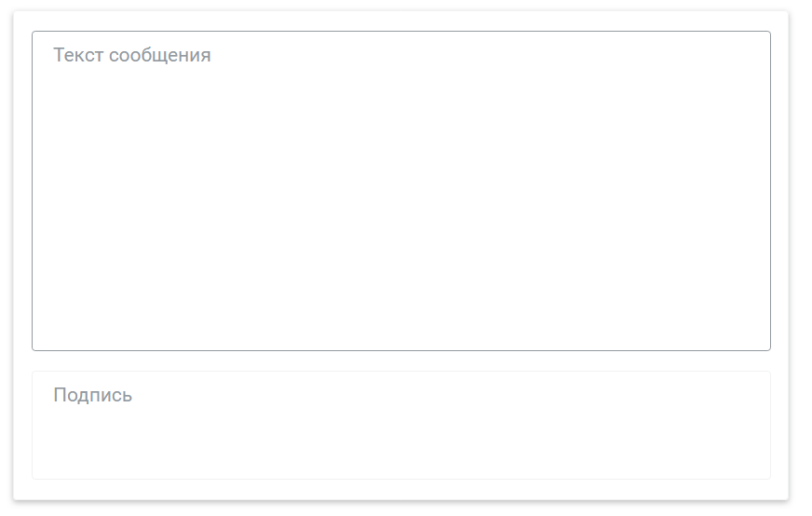Click the white gap between both fields
Screen dimensions: 812x516
400,361
